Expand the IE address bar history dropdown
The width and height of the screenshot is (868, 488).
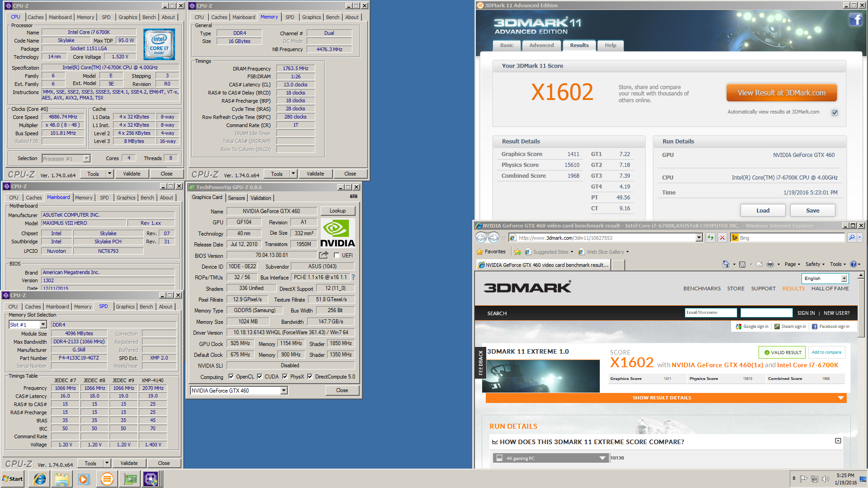coord(699,237)
